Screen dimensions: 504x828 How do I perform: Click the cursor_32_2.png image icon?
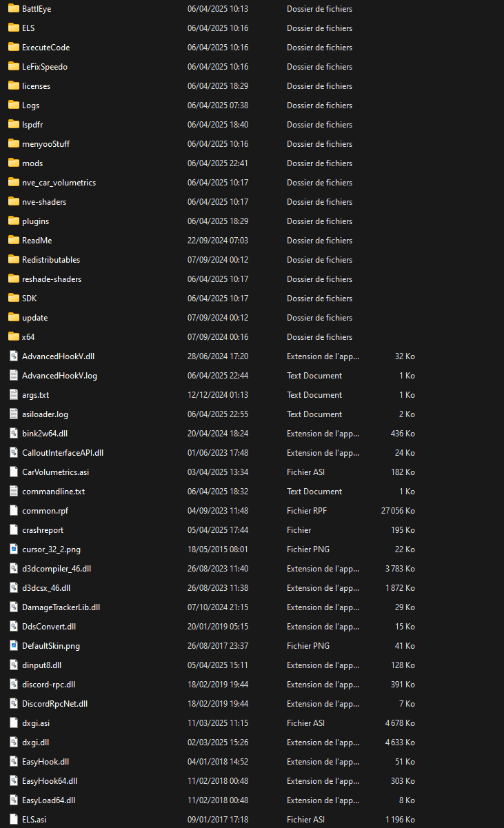coord(14,549)
